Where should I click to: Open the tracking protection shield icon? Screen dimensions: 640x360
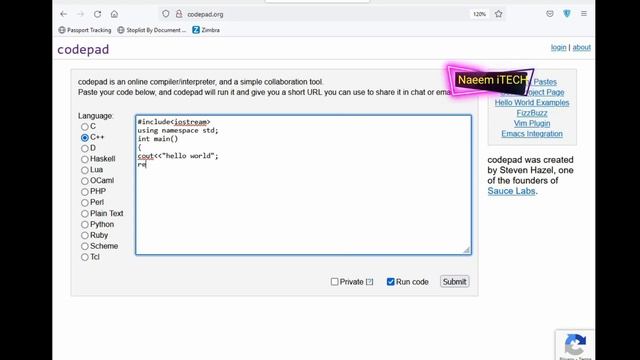point(165,14)
